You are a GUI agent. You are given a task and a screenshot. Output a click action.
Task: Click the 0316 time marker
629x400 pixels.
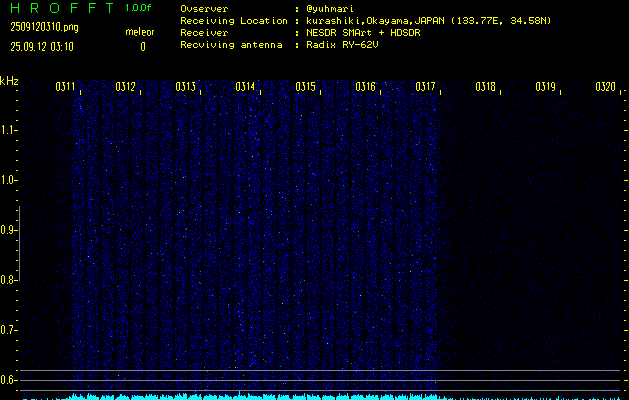click(x=365, y=87)
